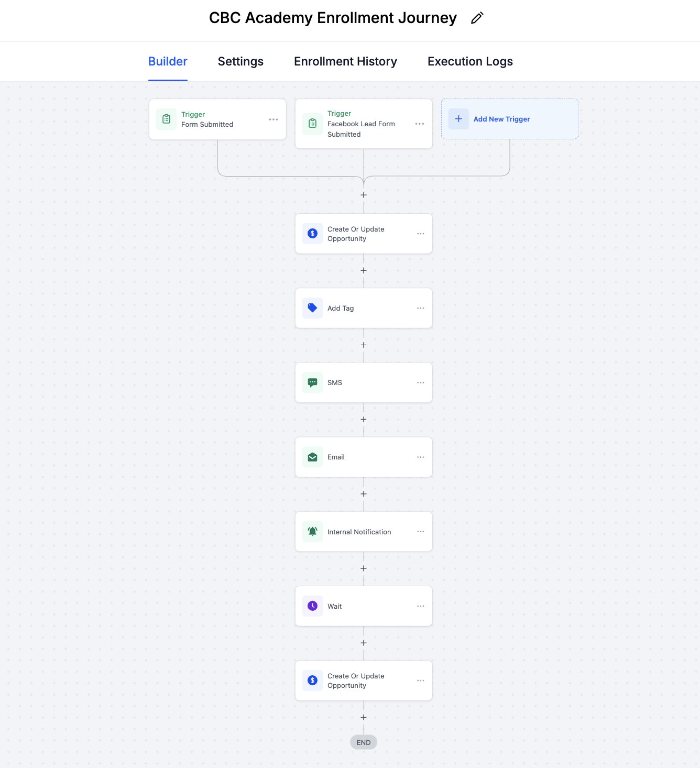Open the options menu on Add Tag action

[420, 308]
